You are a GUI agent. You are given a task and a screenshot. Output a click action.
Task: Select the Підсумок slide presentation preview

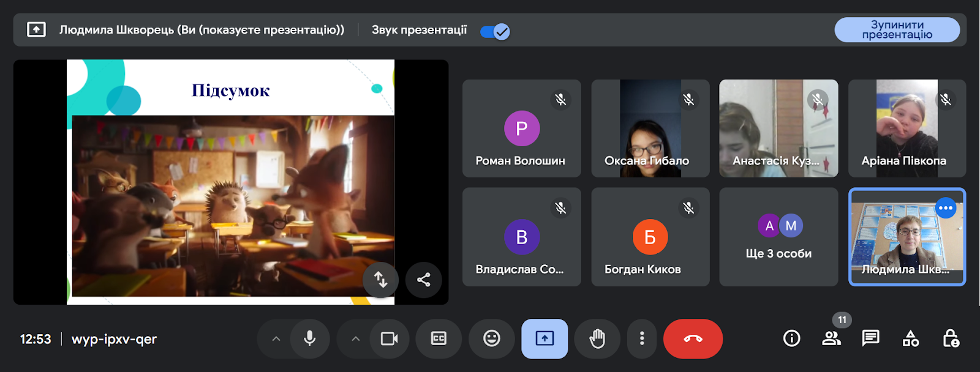tap(230, 182)
